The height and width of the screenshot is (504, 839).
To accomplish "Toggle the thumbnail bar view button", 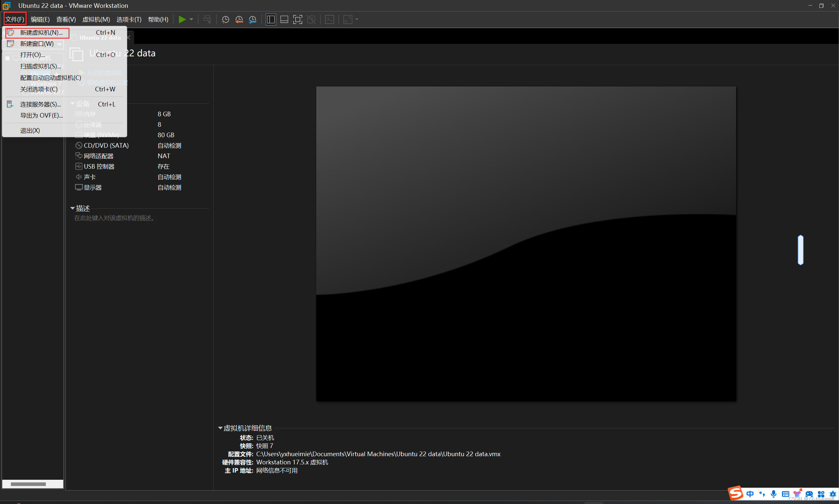I will [x=284, y=19].
